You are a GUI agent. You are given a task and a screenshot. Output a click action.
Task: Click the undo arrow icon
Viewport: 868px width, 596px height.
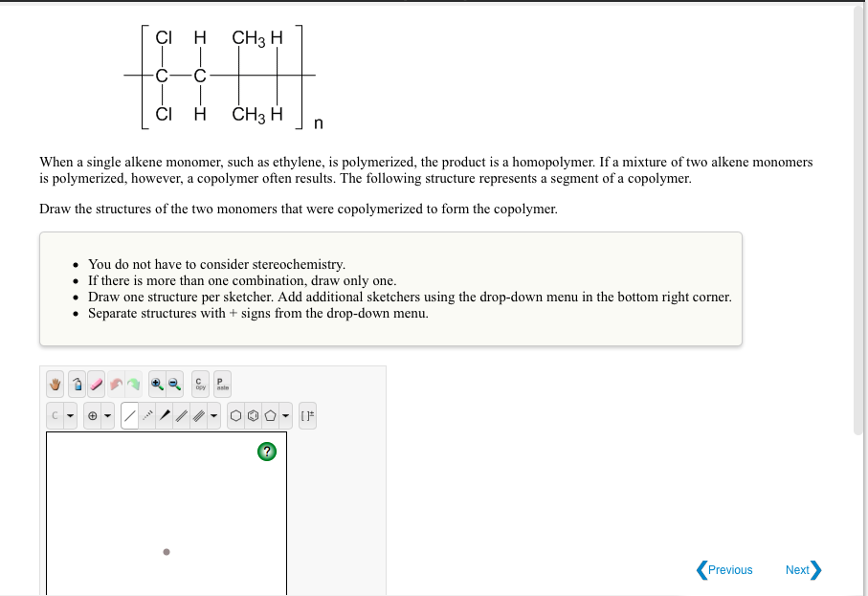(x=116, y=383)
